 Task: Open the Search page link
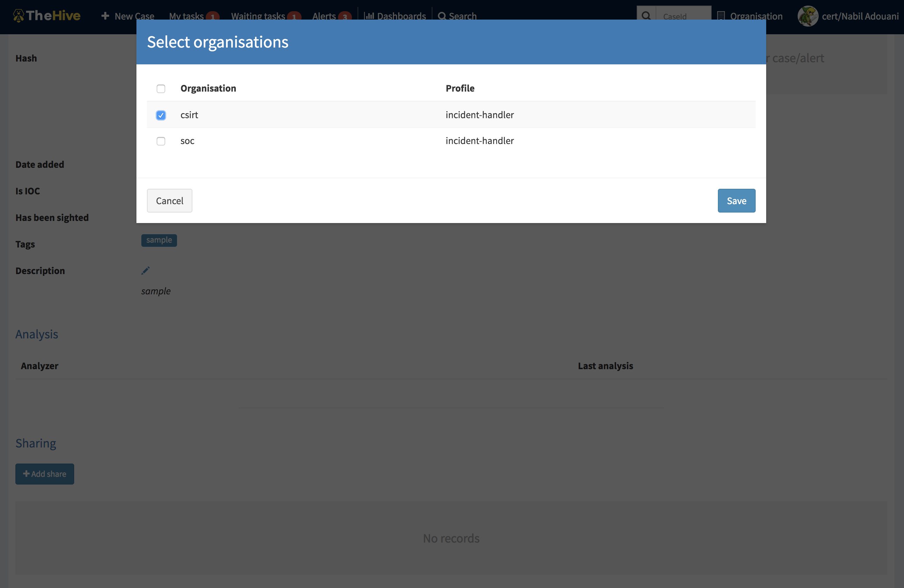[462, 16]
